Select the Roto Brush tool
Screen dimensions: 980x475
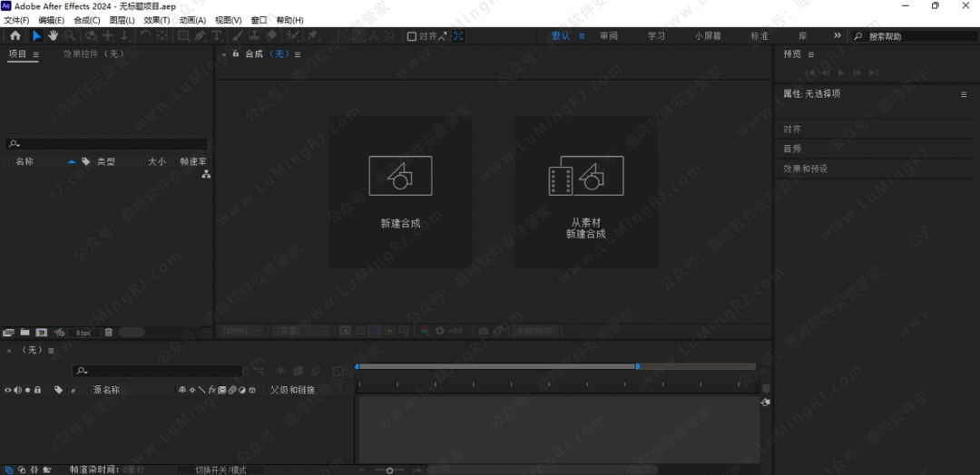pos(293,35)
